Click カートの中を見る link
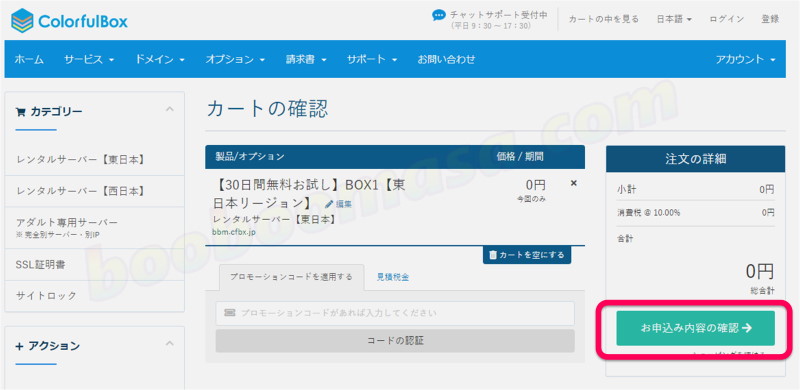This screenshot has width=800, height=390. (x=604, y=19)
